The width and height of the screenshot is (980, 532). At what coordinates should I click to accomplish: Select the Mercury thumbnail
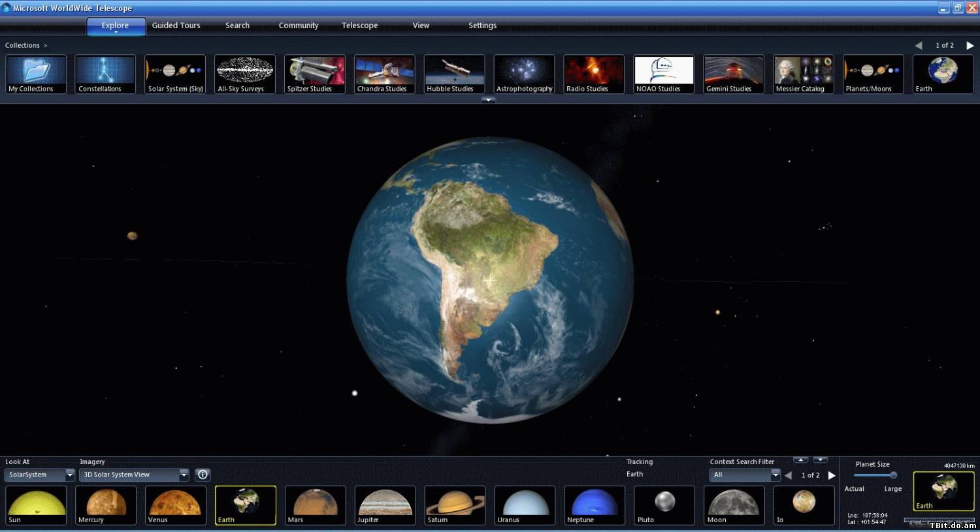coord(106,505)
